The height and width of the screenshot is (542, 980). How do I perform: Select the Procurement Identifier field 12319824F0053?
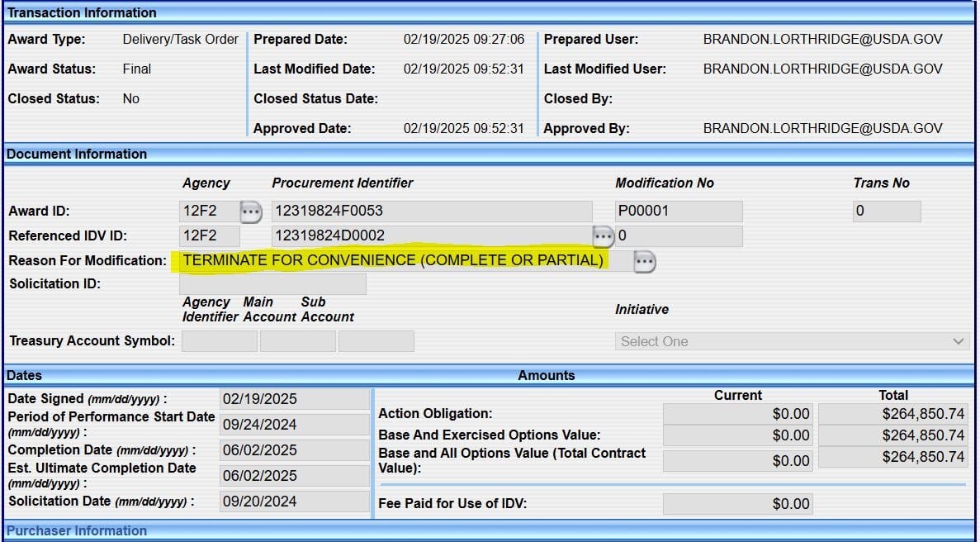(x=432, y=212)
